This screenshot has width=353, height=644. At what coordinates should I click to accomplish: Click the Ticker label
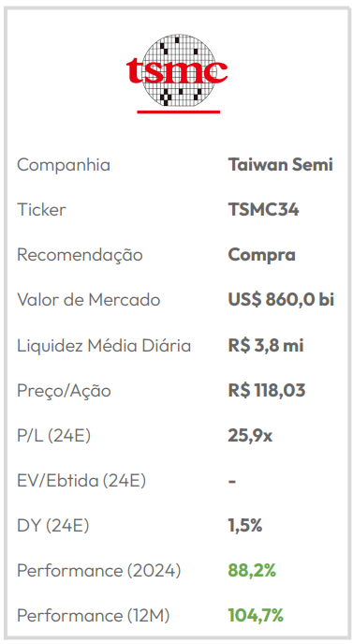41,210
